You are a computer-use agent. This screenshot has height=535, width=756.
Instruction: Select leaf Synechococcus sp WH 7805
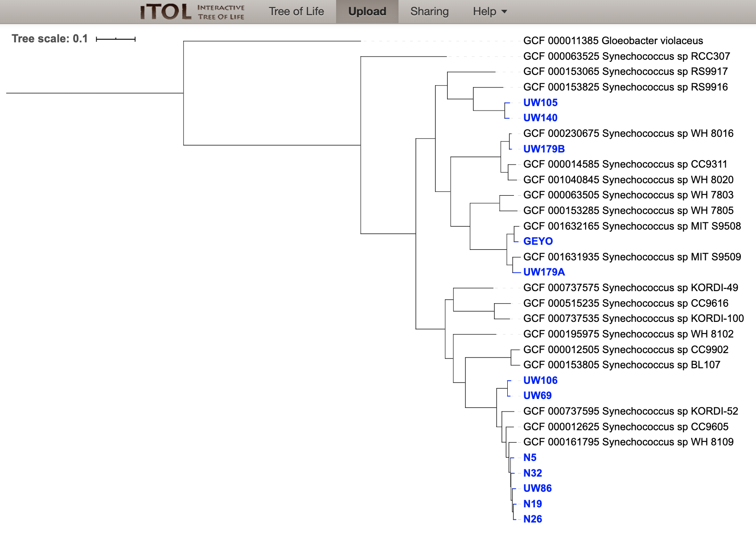[629, 210]
